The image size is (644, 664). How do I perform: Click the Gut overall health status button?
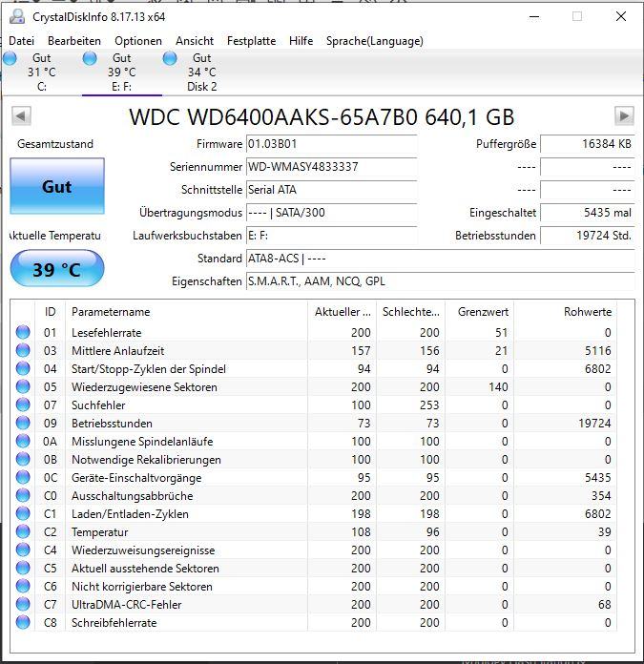click(x=57, y=186)
